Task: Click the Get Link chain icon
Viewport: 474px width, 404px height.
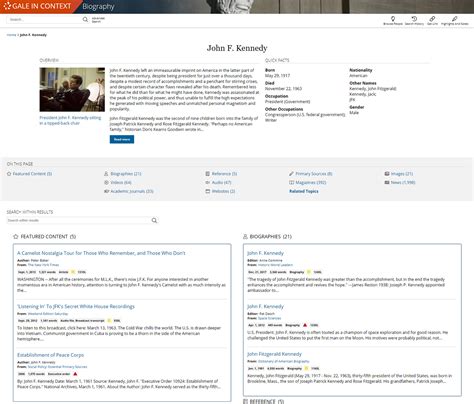Action: (432, 19)
